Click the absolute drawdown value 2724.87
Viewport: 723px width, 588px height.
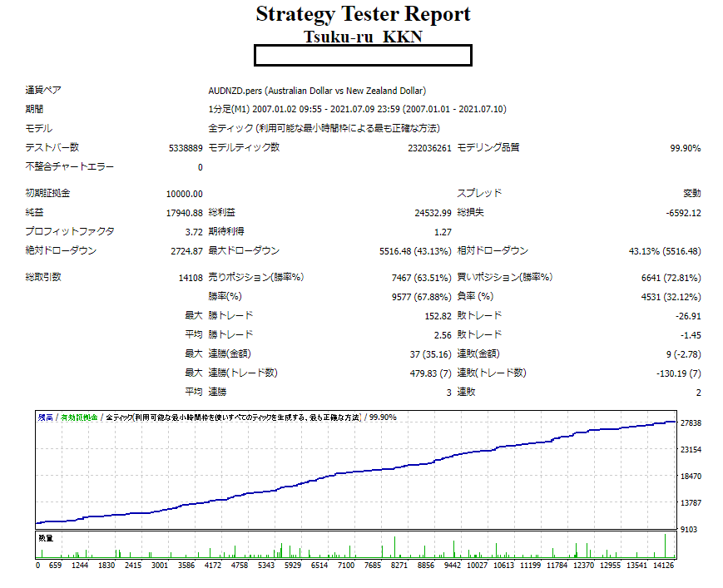click(186, 251)
